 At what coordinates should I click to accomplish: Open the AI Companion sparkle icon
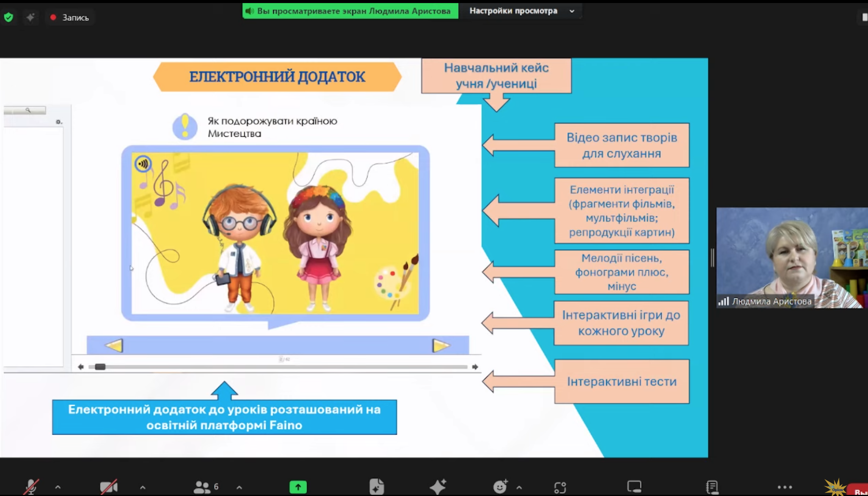point(438,487)
